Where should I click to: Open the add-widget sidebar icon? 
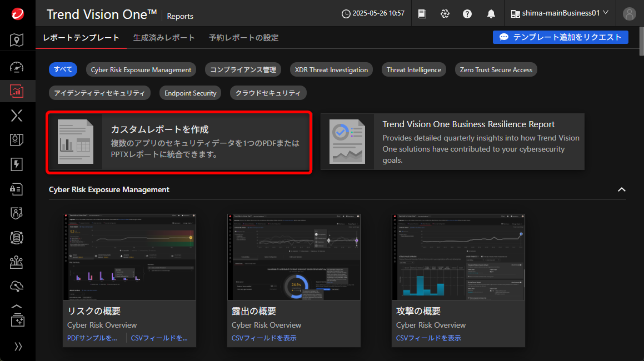tap(17, 320)
